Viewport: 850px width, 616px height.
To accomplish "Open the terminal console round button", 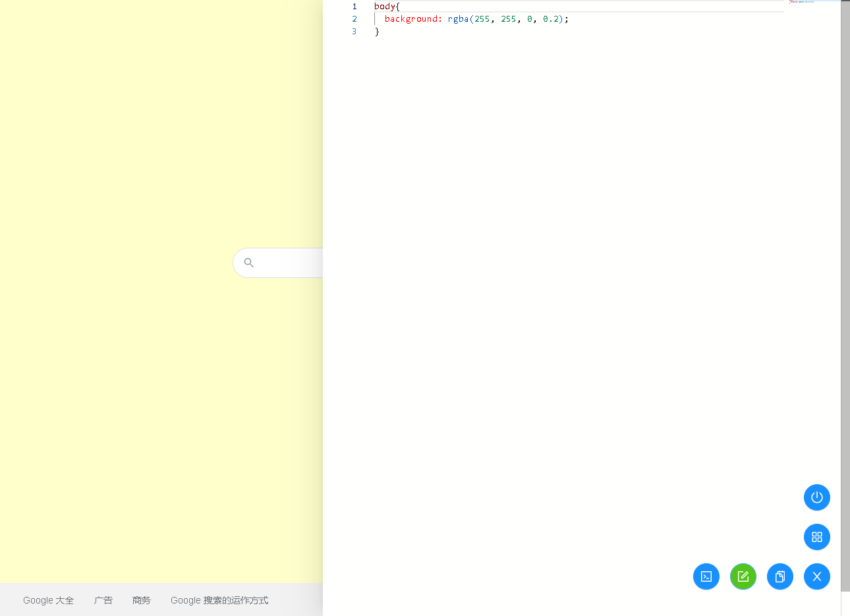I will 706,576.
